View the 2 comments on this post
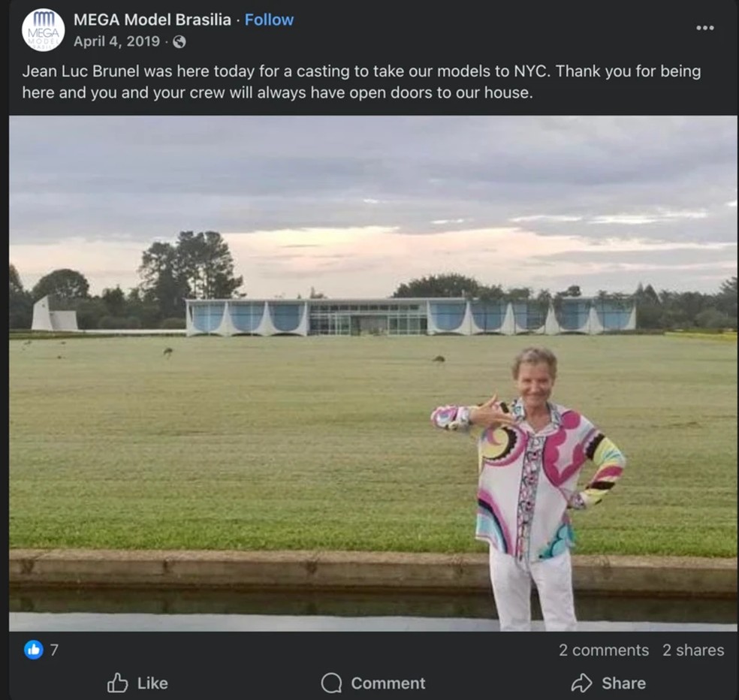Viewport: 739px width, 700px height. point(604,650)
